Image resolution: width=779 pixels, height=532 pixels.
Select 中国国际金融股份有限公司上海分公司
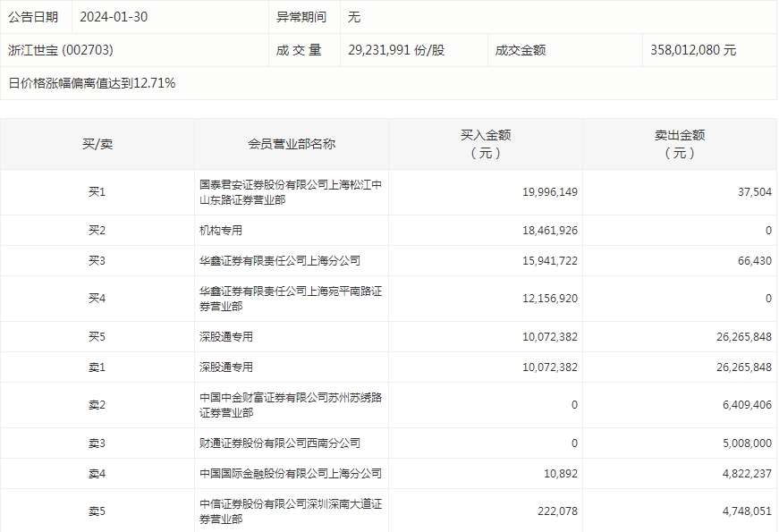click(291, 474)
